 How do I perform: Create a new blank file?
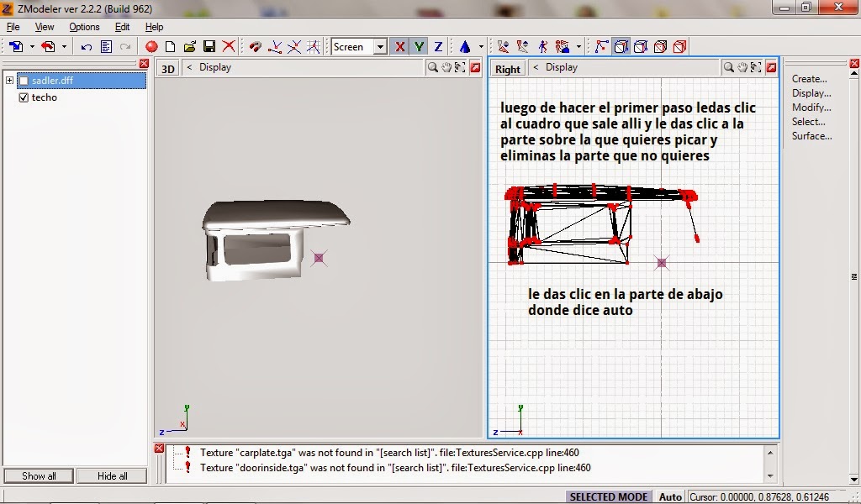pyautogui.click(x=171, y=46)
